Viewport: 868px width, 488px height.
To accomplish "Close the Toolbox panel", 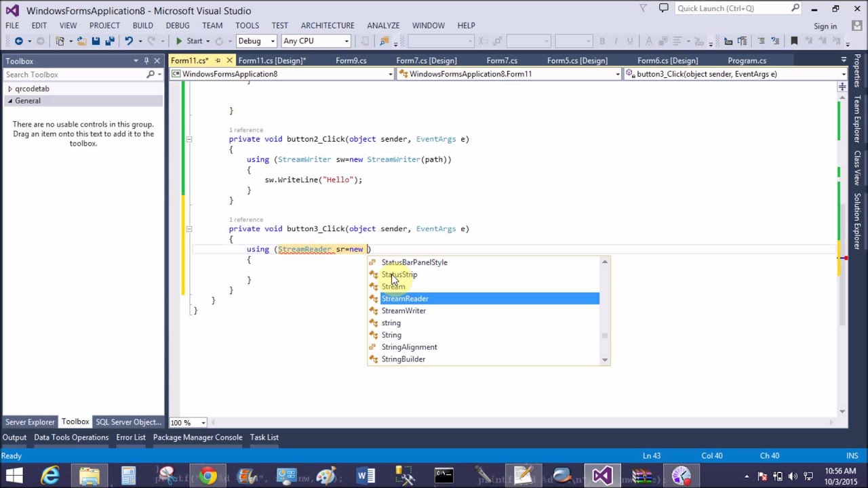I will coord(157,61).
